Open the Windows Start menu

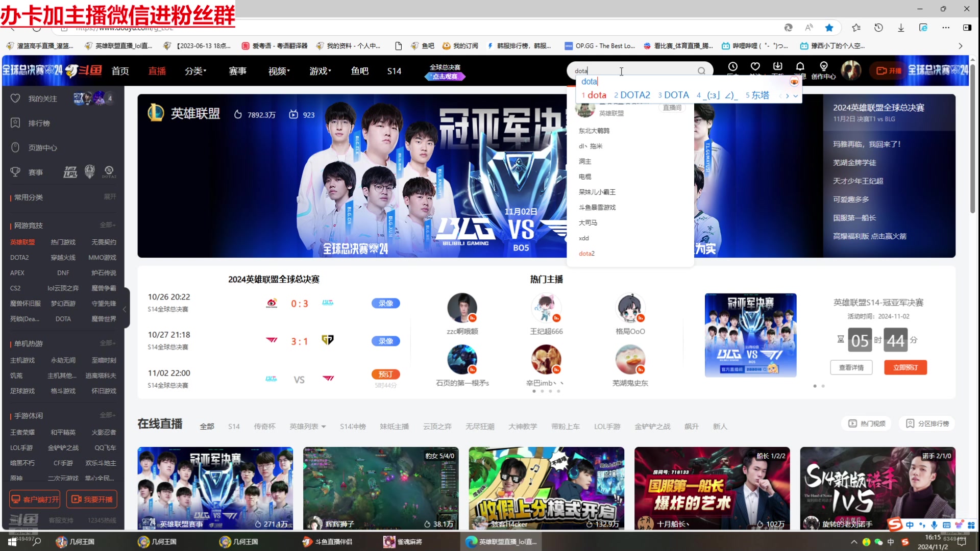12,542
